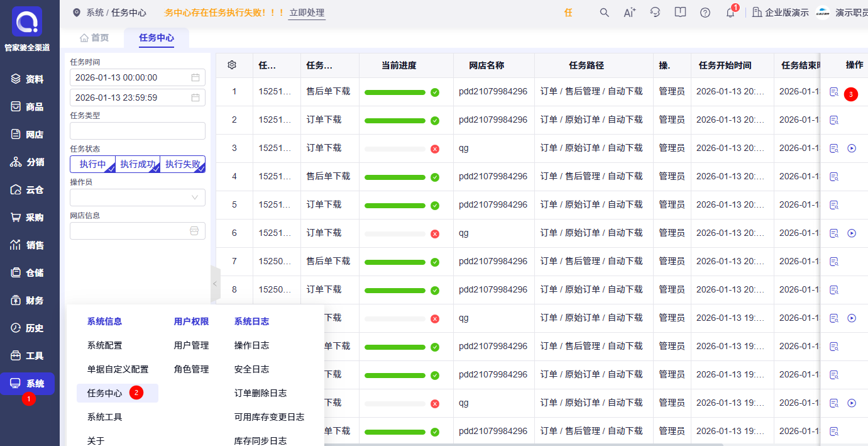
Task: Click the empty progress bar in row 3
Action: (x=395, y=149)
